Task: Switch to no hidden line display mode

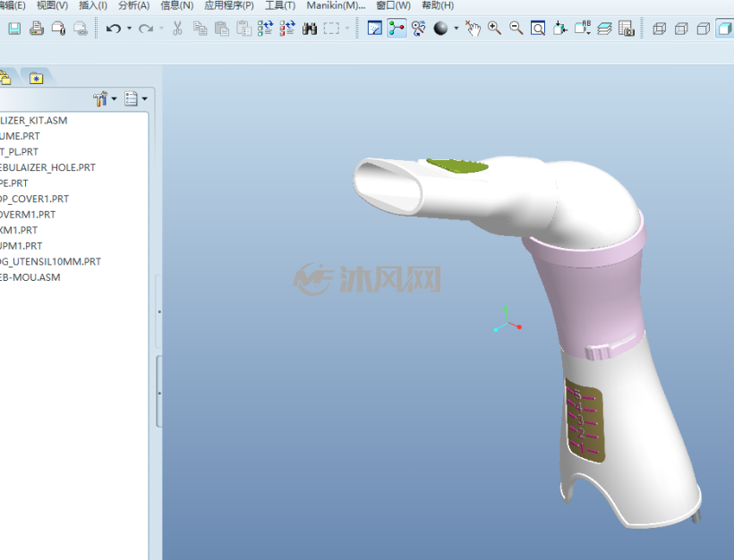Action: pos(703,29)
